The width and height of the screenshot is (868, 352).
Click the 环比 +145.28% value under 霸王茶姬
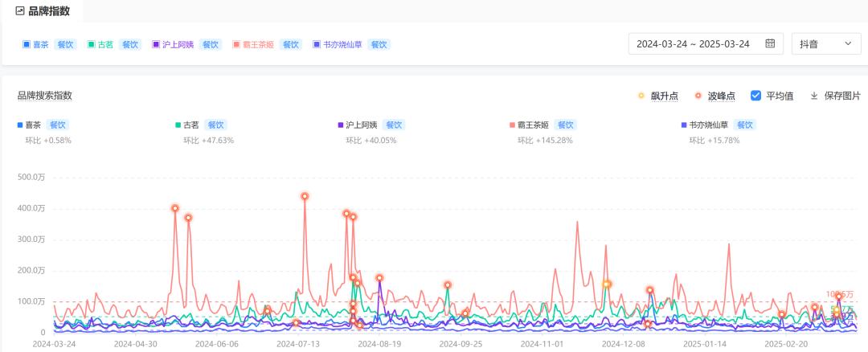pos(545,141)
